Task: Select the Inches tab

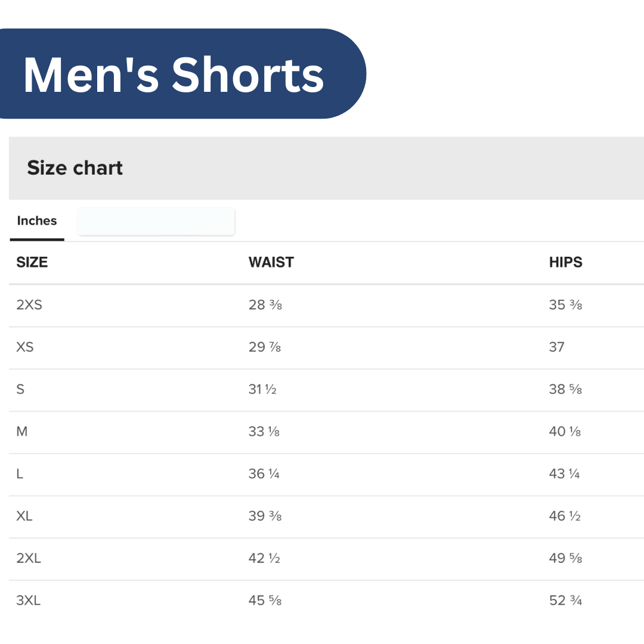Action: pos(37,221)
